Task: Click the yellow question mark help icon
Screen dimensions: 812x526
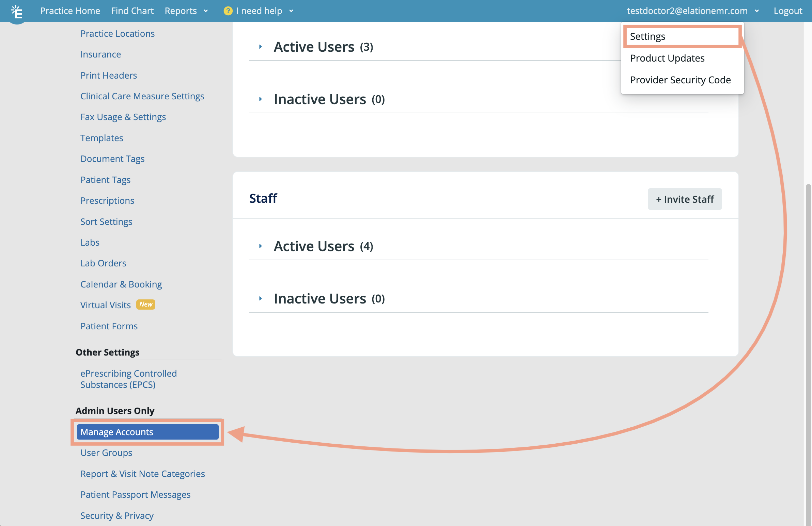Action: click(228, 11)
